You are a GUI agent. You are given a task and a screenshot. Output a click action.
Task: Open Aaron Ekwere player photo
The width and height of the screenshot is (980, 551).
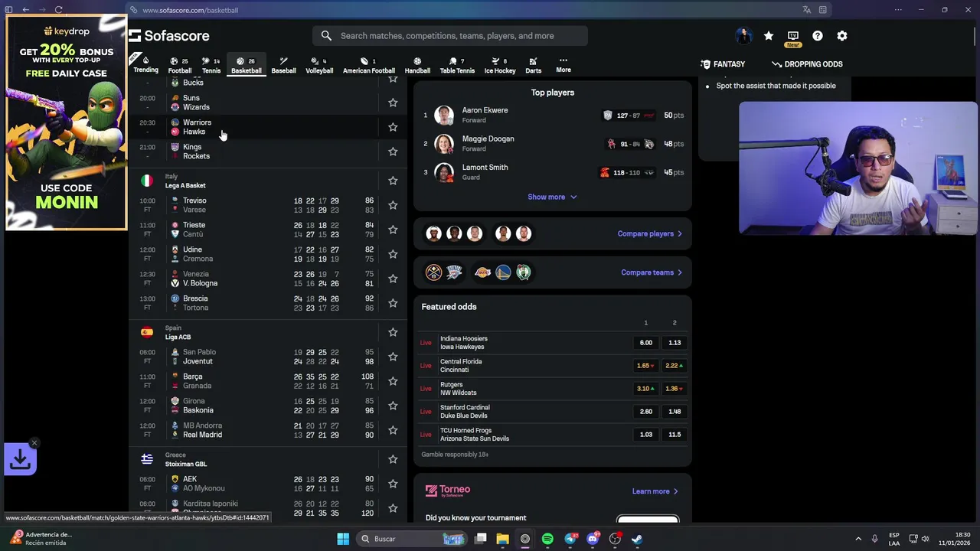444,116
